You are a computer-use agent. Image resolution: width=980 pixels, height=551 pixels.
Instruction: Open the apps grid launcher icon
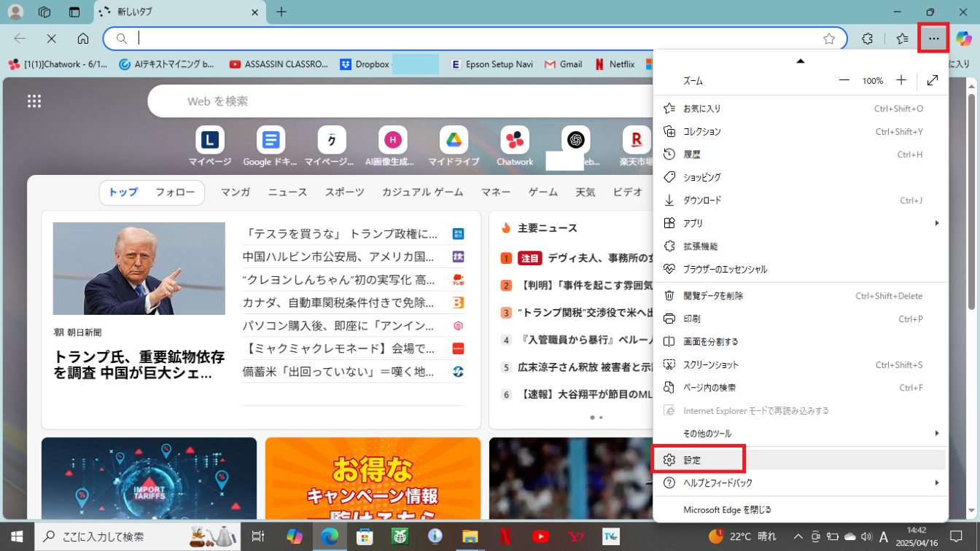(x=34, y=101)
